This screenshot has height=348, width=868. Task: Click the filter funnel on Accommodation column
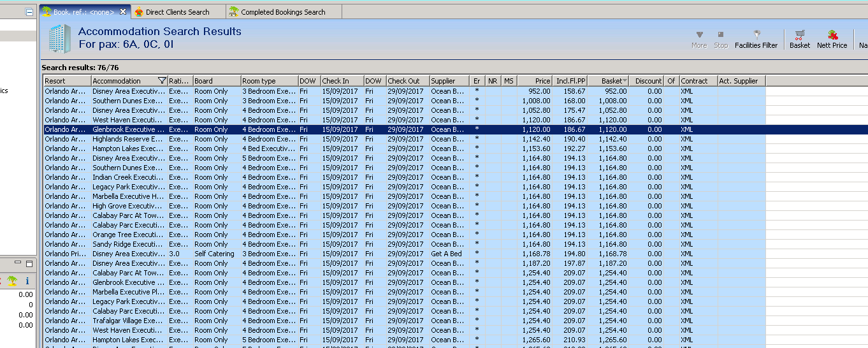pos(162,81)
